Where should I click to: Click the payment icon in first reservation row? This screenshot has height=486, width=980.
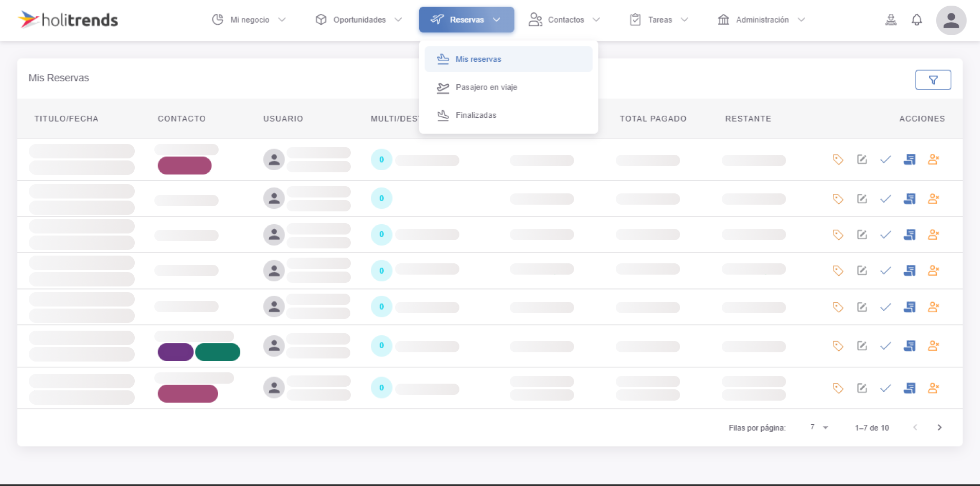click(x=910, y=159)
